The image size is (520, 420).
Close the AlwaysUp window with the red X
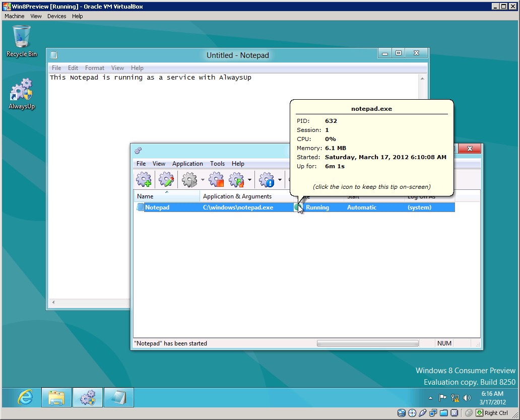(x=470, y=148)
